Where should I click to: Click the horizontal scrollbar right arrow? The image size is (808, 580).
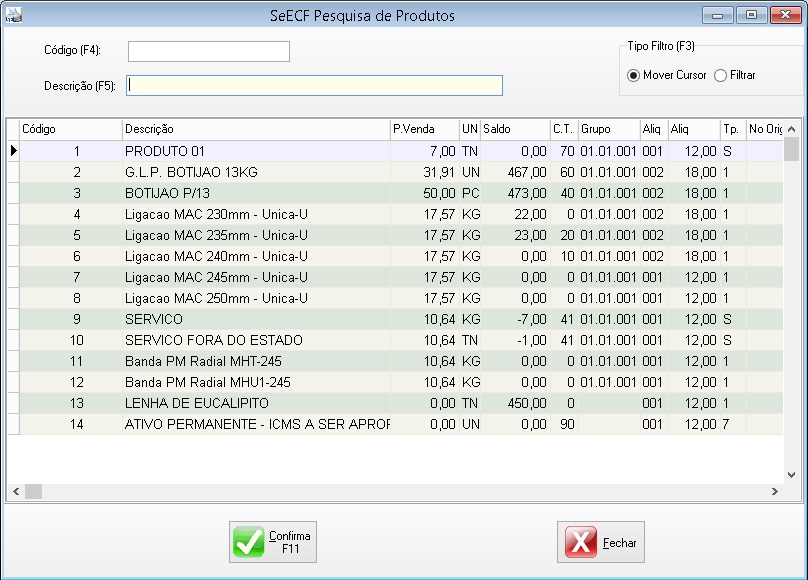(775, 491)
